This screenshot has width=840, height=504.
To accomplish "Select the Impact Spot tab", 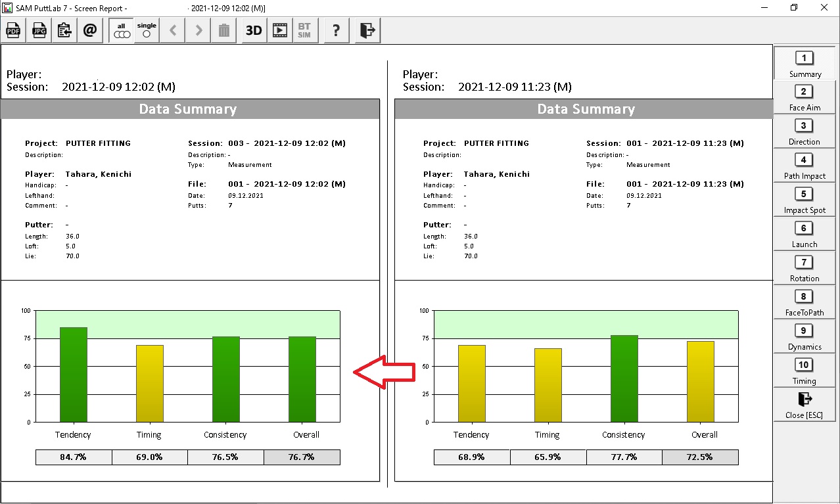I will tap(805, 200).
